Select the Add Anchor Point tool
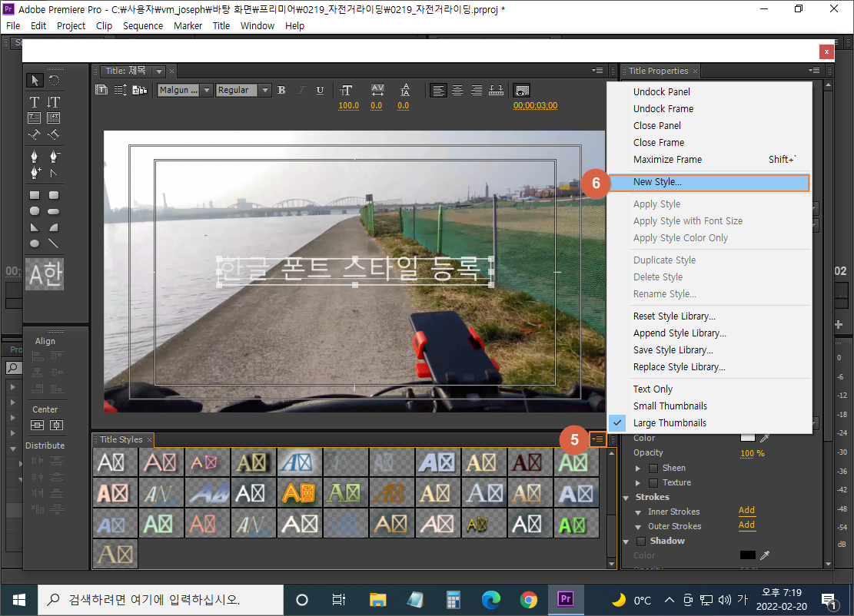 [x=35, y=173]
